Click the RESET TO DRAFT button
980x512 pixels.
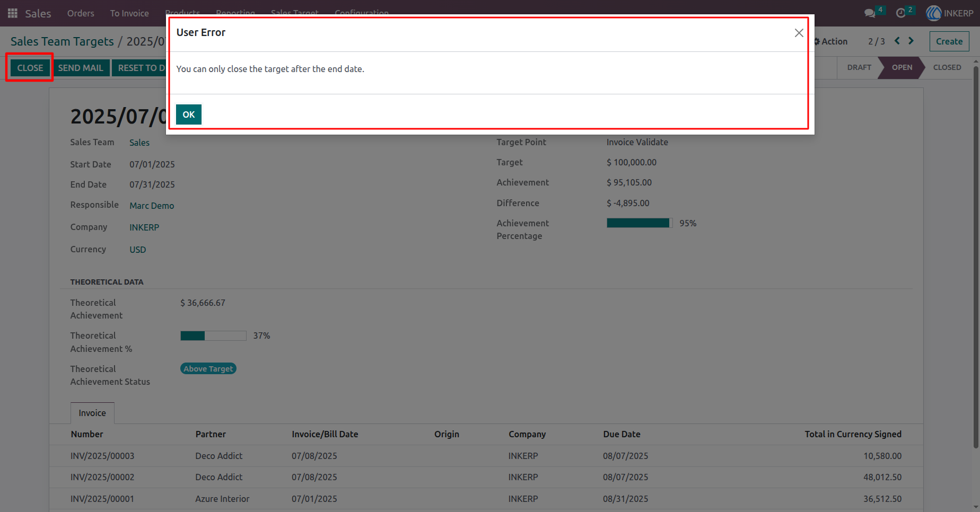(x=139, y=68)
